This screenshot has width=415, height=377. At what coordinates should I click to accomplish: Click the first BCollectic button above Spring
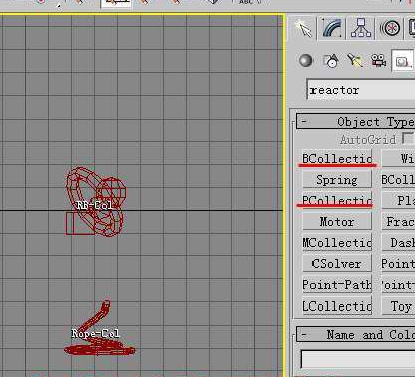(337, 158)
